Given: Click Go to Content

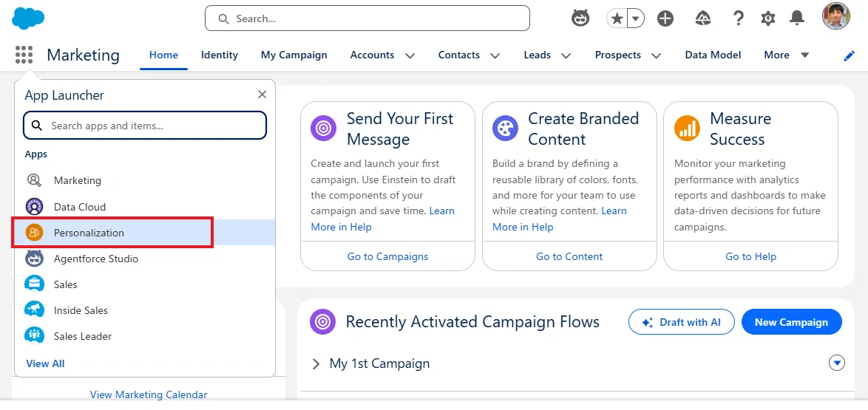Looking at the screenshot, I should 569,256.
